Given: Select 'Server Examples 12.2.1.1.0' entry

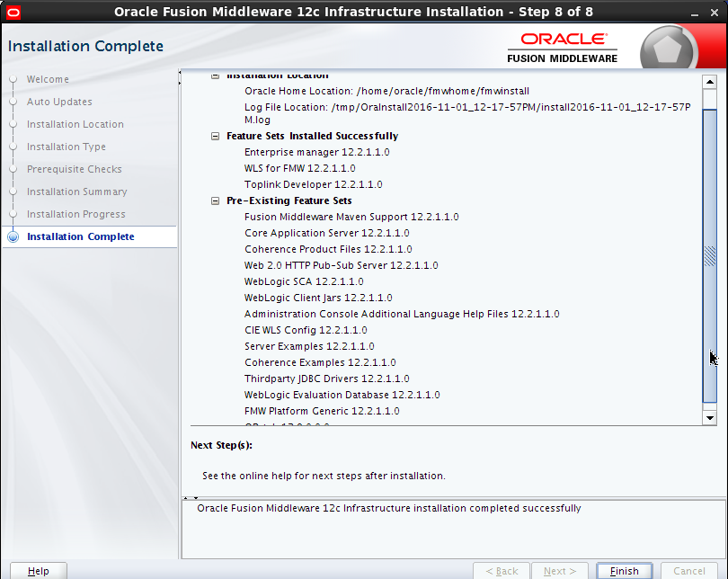Looking at the screenshot, I should 310,346.
